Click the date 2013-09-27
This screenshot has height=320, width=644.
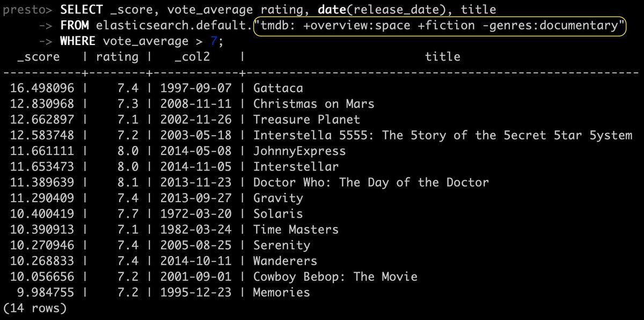[x=196, y=198]
